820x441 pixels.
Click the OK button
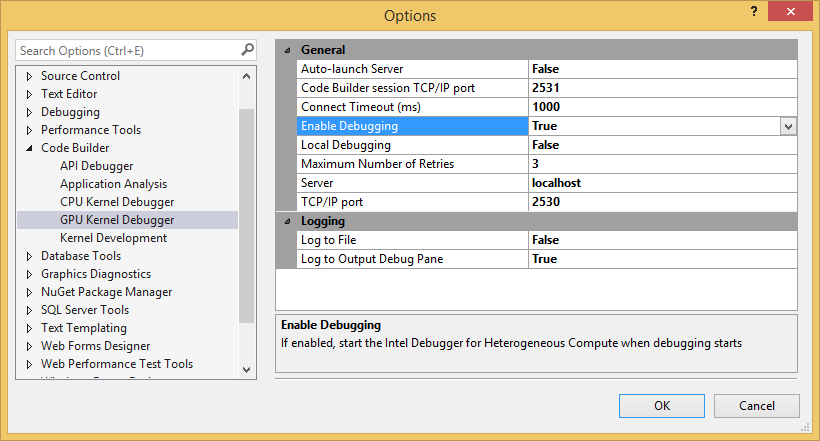(x=661, y=406)
